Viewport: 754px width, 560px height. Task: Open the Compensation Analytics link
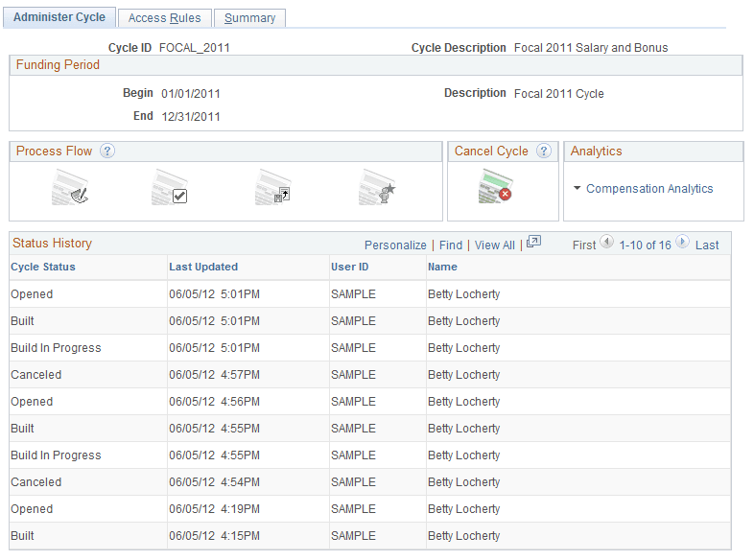[649, 189]
